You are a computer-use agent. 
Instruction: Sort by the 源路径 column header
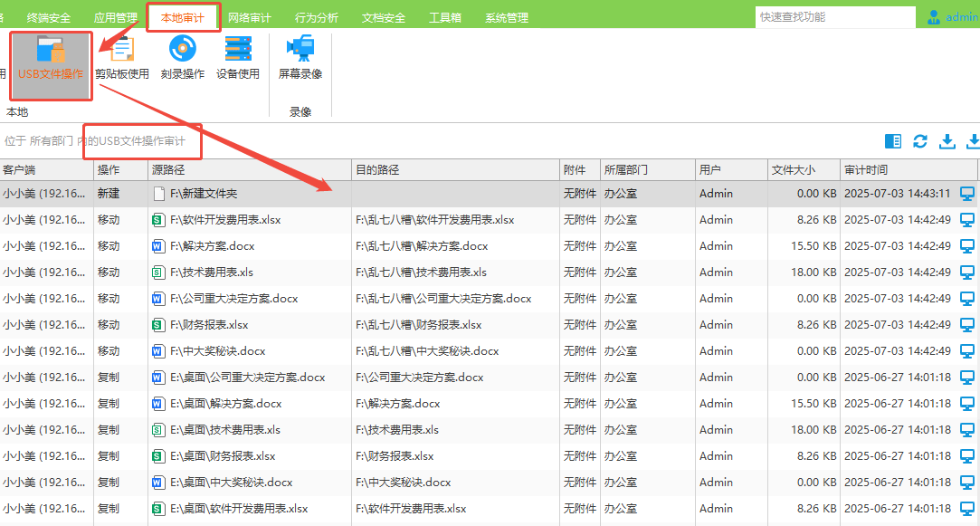250,170
